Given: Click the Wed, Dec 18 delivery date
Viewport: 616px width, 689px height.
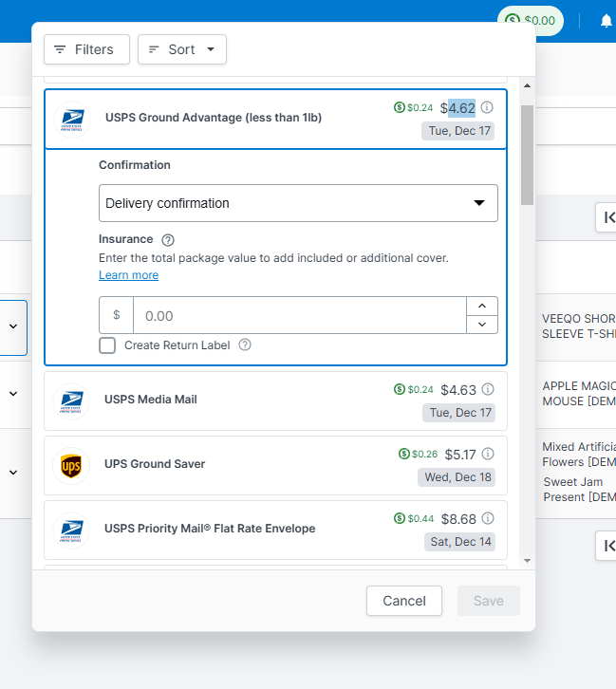Looking at the screenshot, I should (x=457, y=477).
